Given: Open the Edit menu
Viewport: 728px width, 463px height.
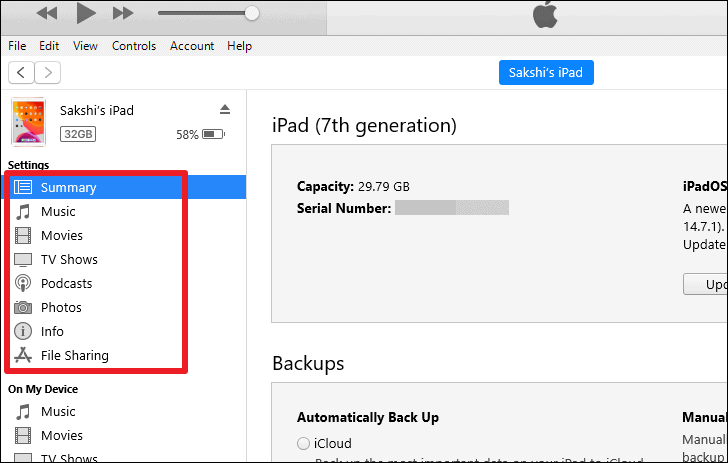Looking at the screenshot, I should [49, 46].
